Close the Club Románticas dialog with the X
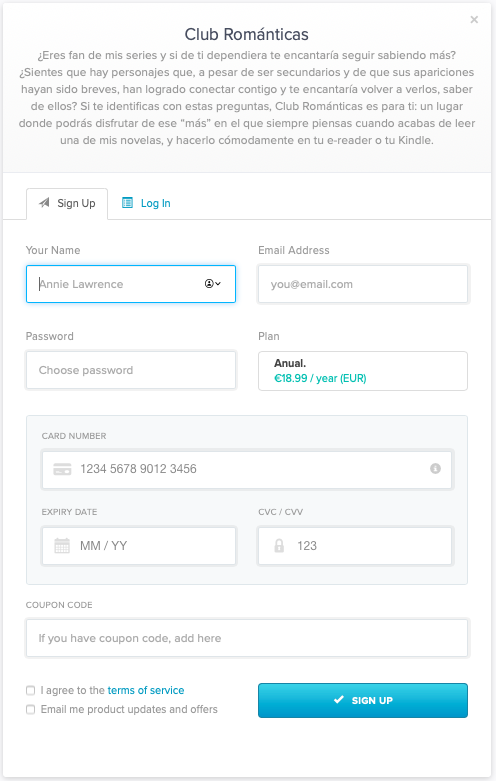The height and width of the screenshot is (781, 496). (474, 19)
